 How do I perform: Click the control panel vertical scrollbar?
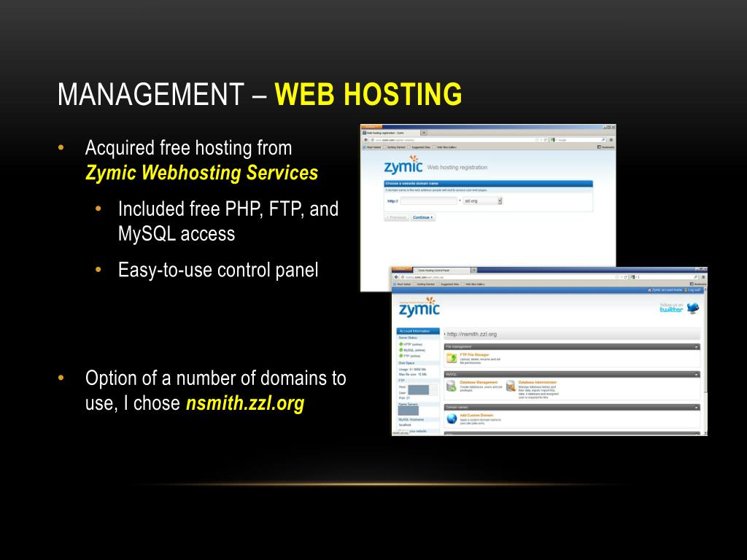(705, 359)
